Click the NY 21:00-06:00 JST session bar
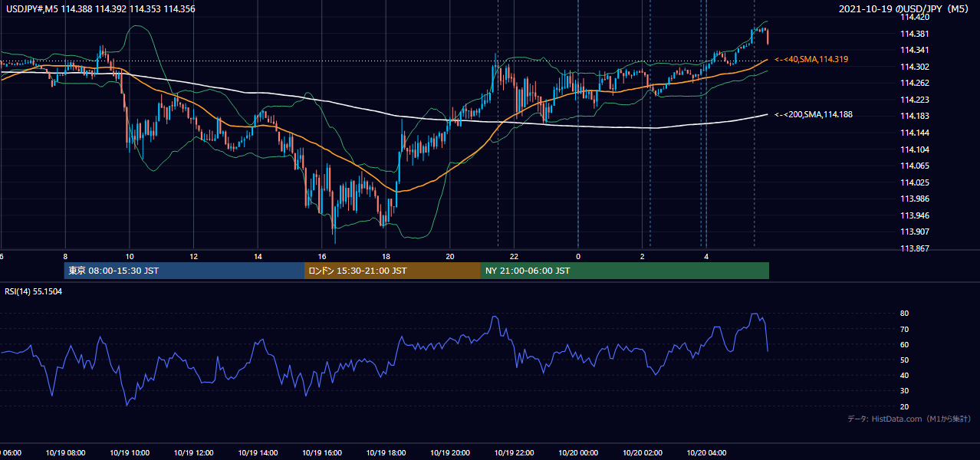Viewport: 980px width, 460px height. pyautogui.click(x=625, y=271)
